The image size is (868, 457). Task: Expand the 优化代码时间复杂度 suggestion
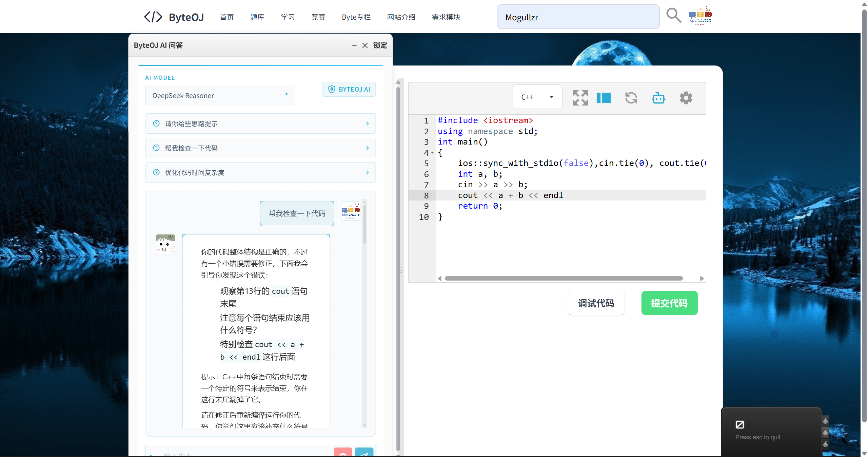click(260, 172)
